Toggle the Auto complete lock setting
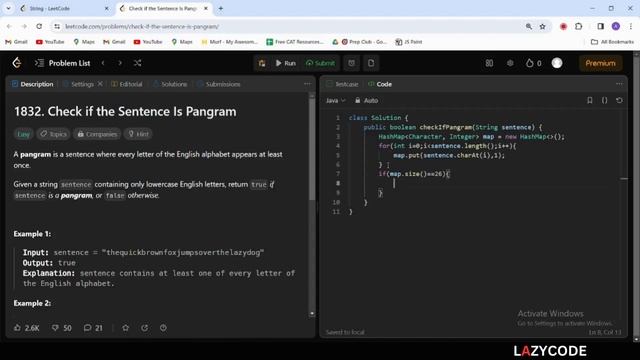The height and width of the screenshot is (360, 640). (367, 100)
